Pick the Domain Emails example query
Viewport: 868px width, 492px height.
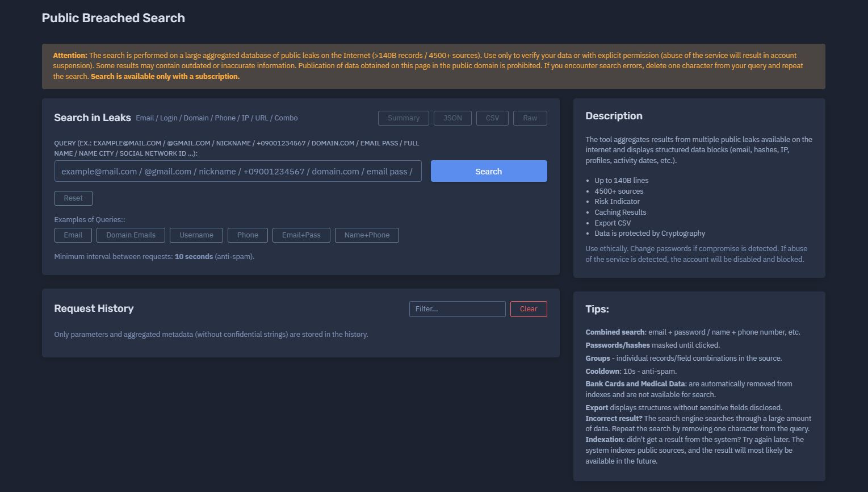[x=131, y=235]
